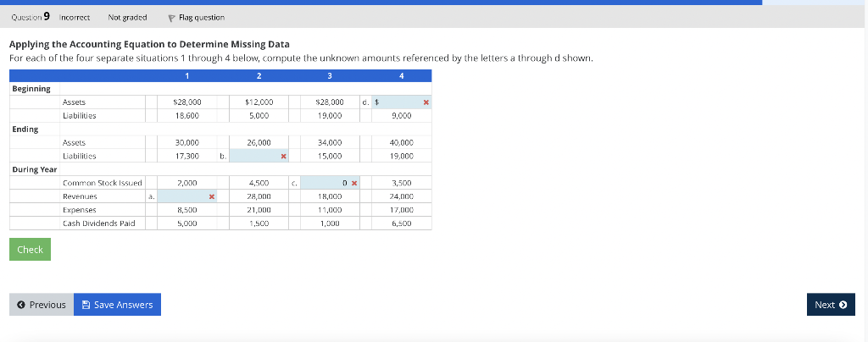Click the value 1,500 in Cash Dividends row
Screen dimensions: 868x342
259,223
